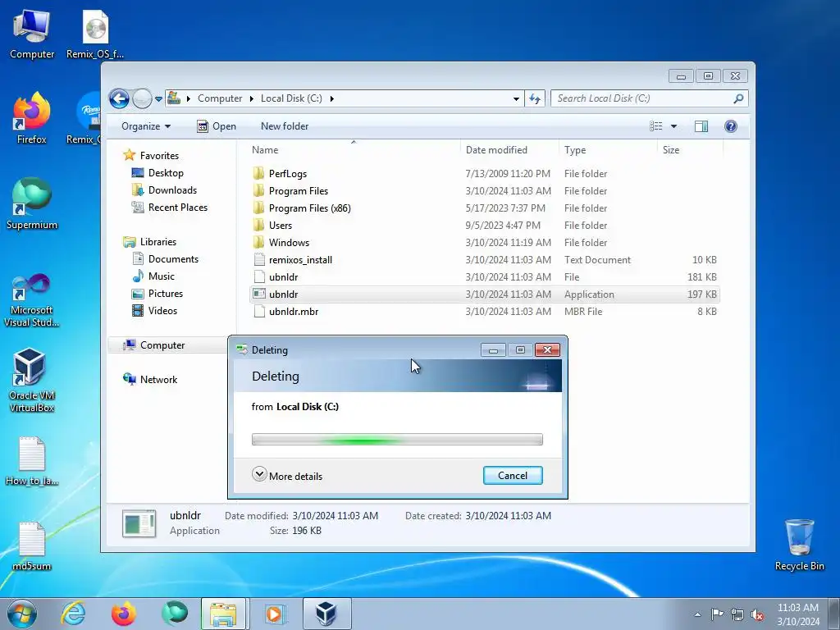The width and height of the screenshot is (840, 630).
Task: Go back using Explorer's Back arrow
Action: 119,98
